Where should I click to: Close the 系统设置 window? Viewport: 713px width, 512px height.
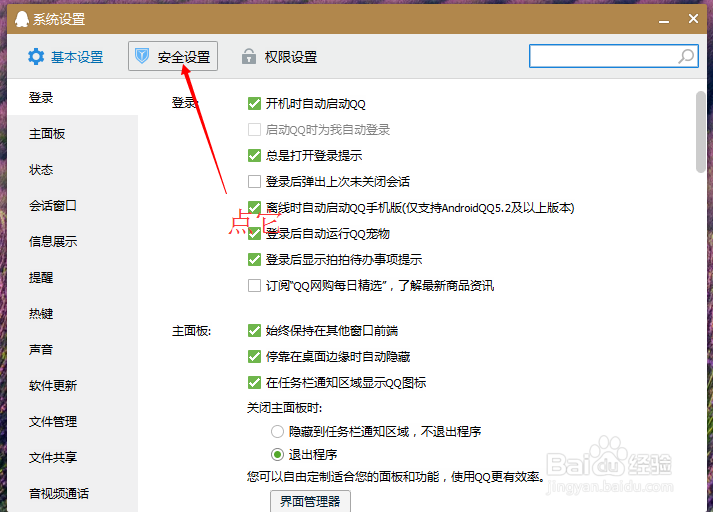693,19
